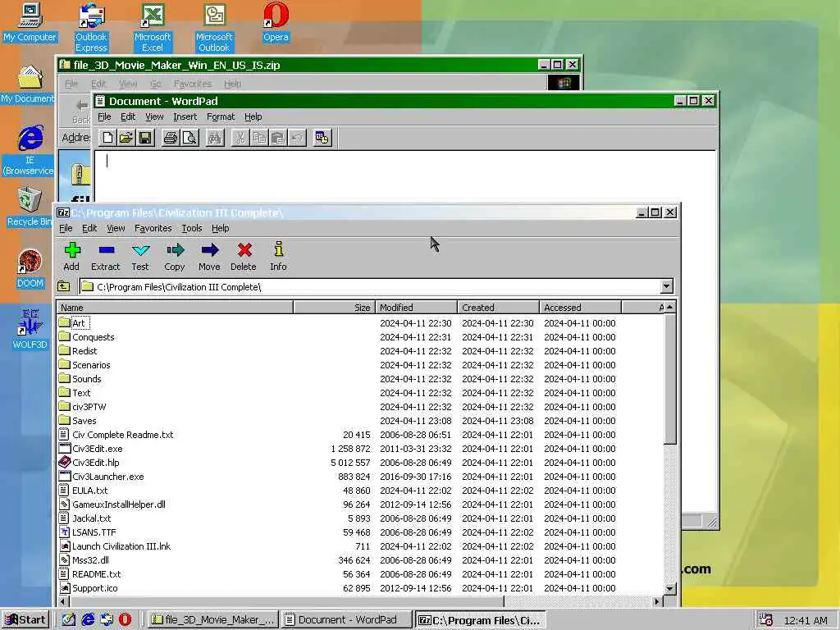Screen dimensions: 840x630
Task: Click the Open file icon in WordPad
Action: click(x=126, y=138)
